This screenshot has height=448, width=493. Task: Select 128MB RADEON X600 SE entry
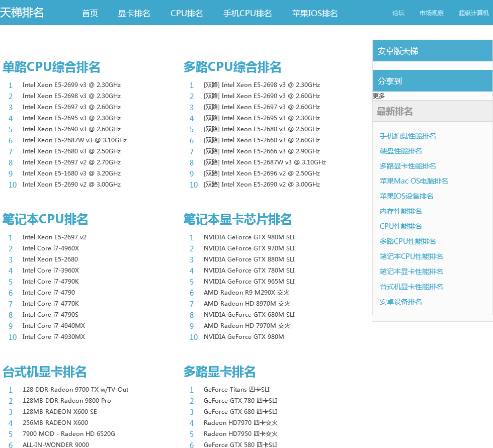point(60,412)
